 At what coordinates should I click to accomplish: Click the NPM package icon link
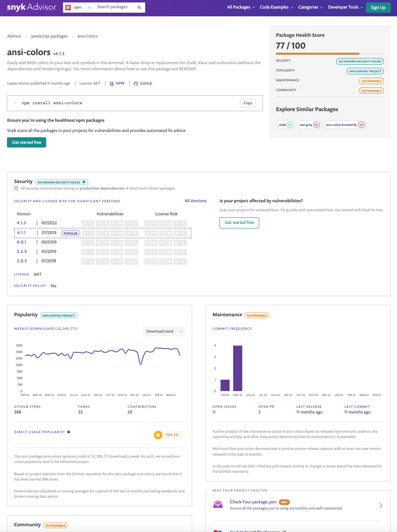click(112, 83)
